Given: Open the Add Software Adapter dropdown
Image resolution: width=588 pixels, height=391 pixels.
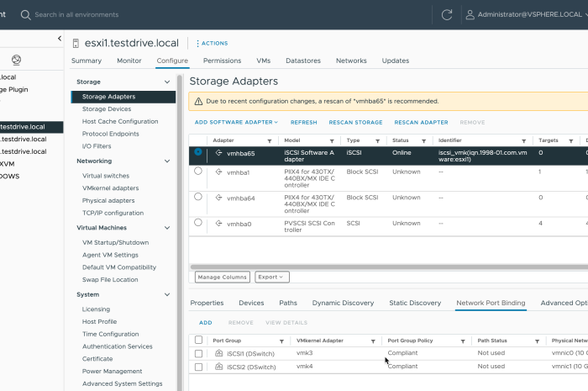Looking at the screenshot, I should (236, 122).
